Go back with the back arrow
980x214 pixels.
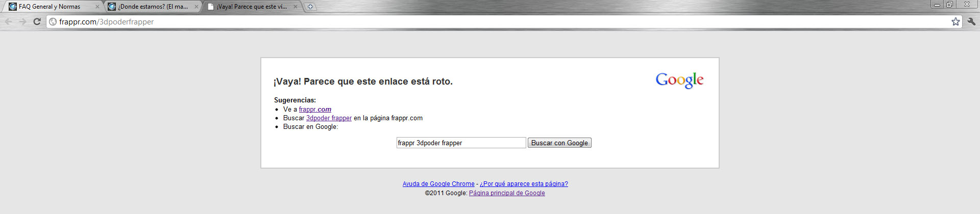point(8,21)
